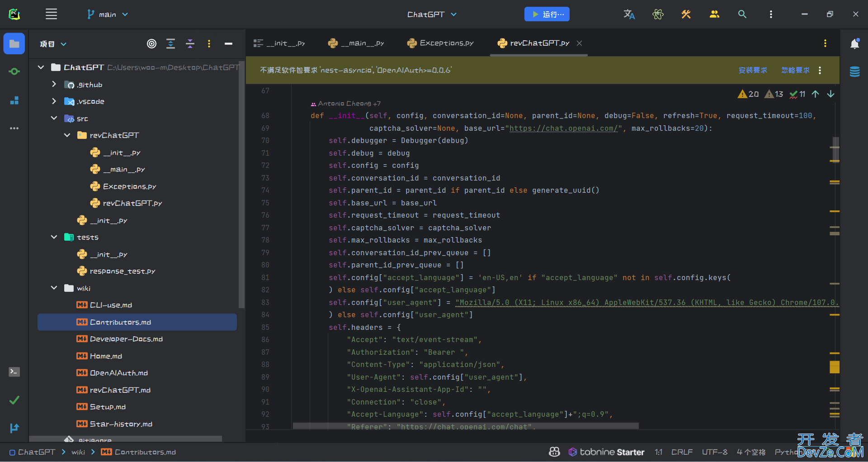Viewport: 868px width, 462px height.
Task: Click project tree vertical scrollbar
Action: click(242, 186)
